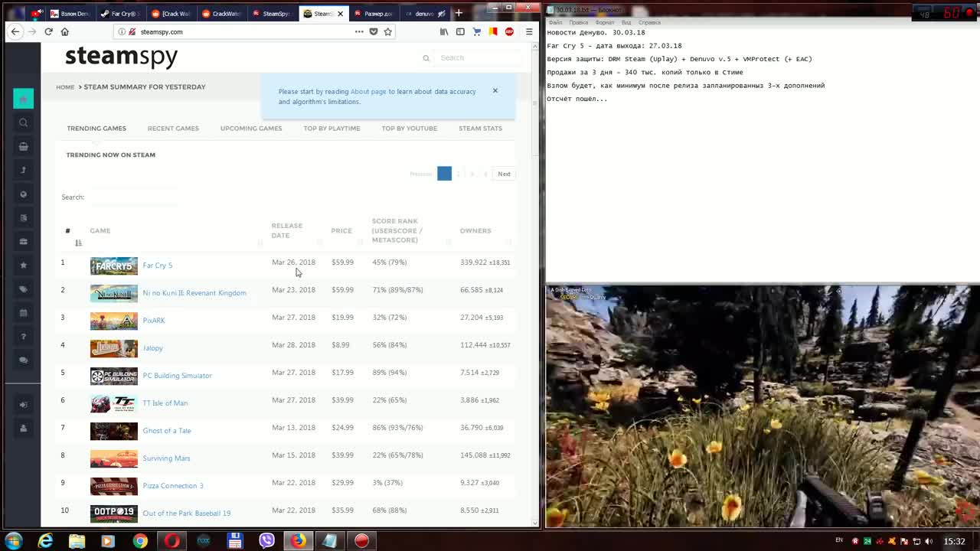
Task: Follow the About page link in banner
Action: point(368,92)
